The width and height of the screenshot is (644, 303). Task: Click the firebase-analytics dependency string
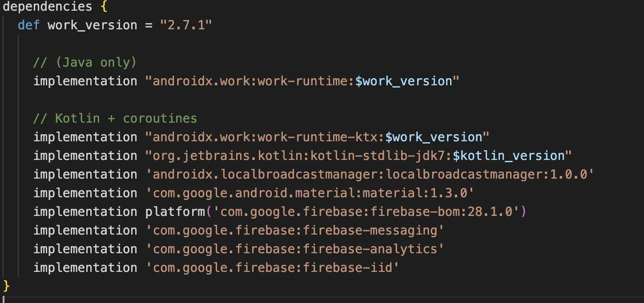(x=295, y=249)
